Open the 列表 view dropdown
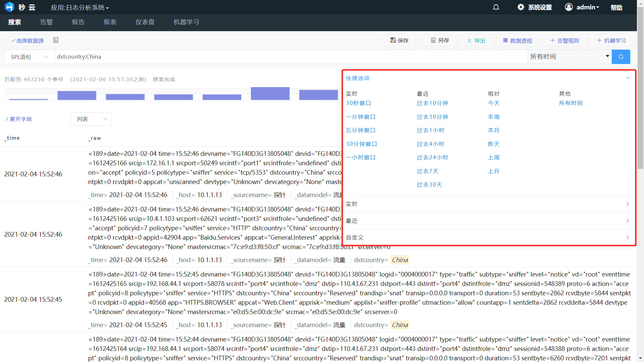 coord(91,119)
